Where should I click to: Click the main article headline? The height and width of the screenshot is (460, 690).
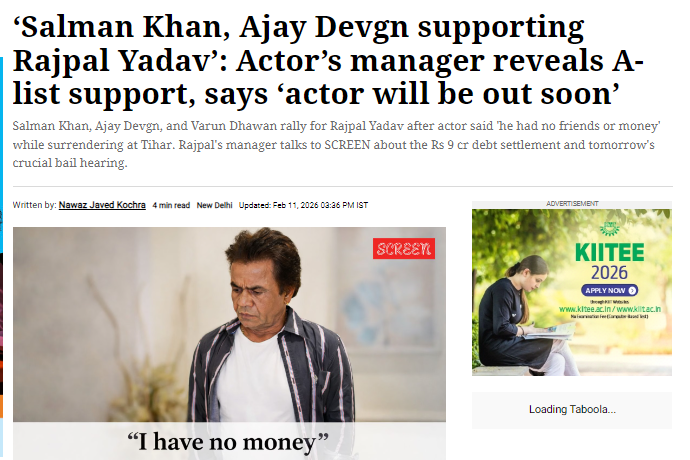tap(328, 60)
